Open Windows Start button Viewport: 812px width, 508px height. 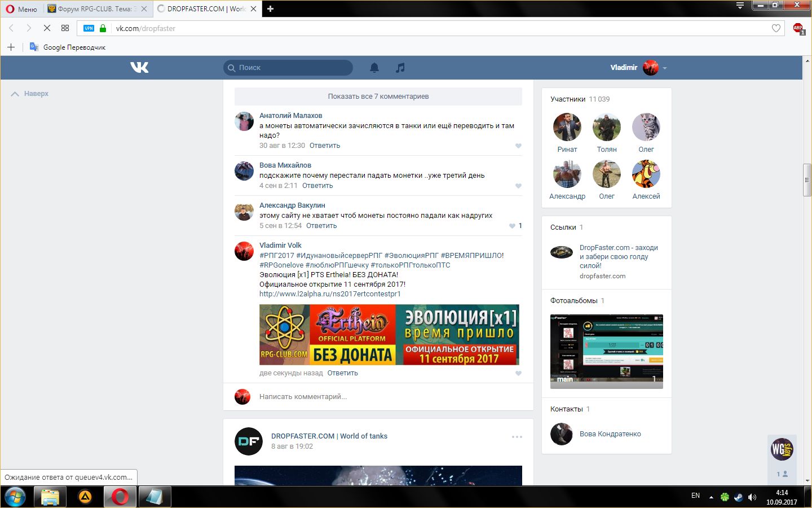(15, 497)
